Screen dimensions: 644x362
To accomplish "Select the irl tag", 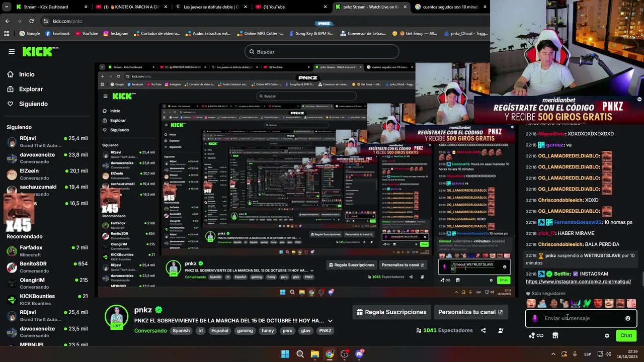I will pyautogui.click(x=201, y=331).
